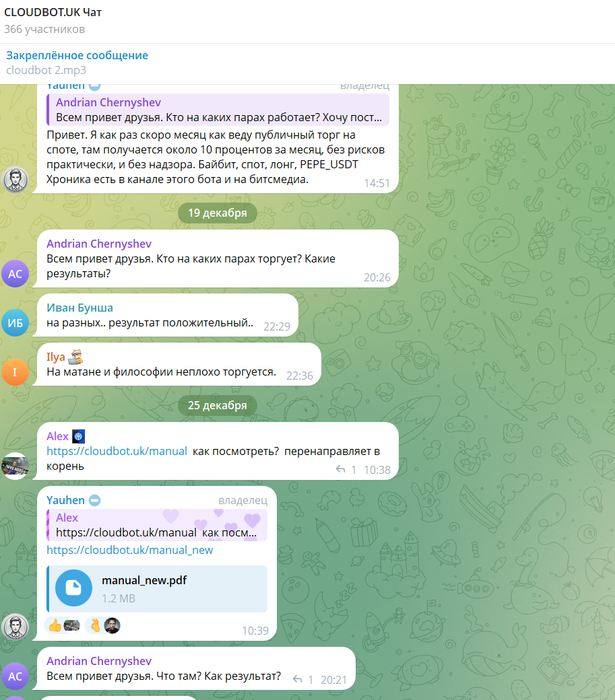This screenshot has height=700, width=615.
Task: Click message text 'На матане и философии неплохо торгуется.'
Action: point(161,372)
